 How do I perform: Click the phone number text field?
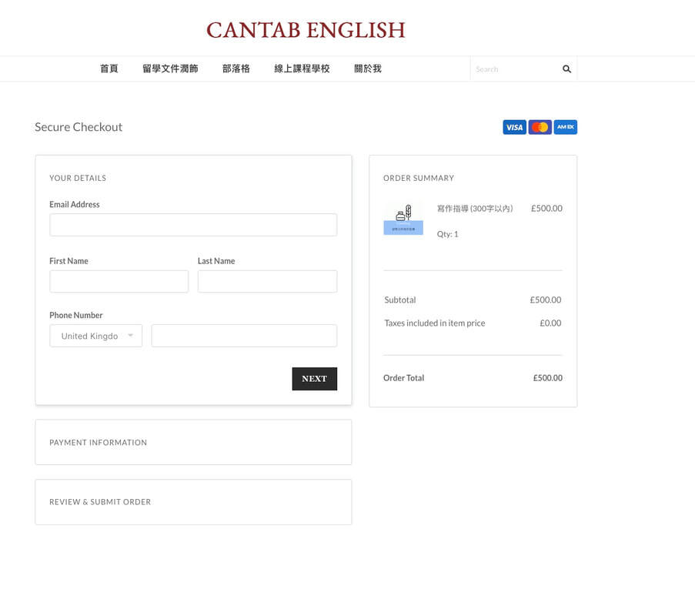click(x=244, y=336)
